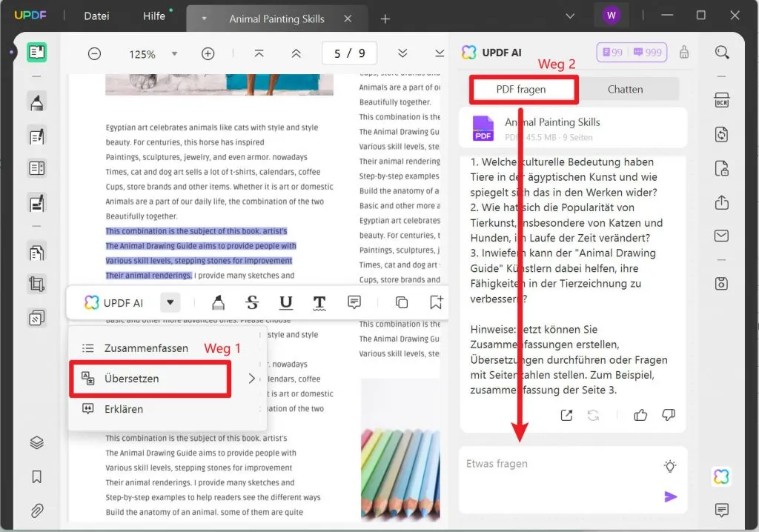Open the user account avatar W
The height and width of the screenshot is (532, 759).
611,16
